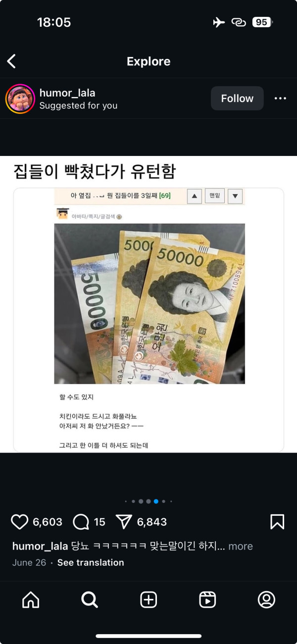The height and width of the screenshot is (644, 297).
Task: Tap the up triangle in embedded post
Action: click(195, 196)
